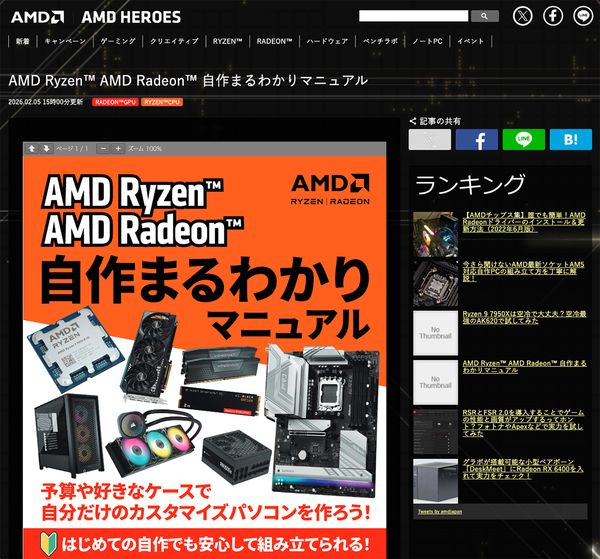Viewport: 600px width, 559px height.
Task: Open the イベント menu item
Action: tap(471, 41)
